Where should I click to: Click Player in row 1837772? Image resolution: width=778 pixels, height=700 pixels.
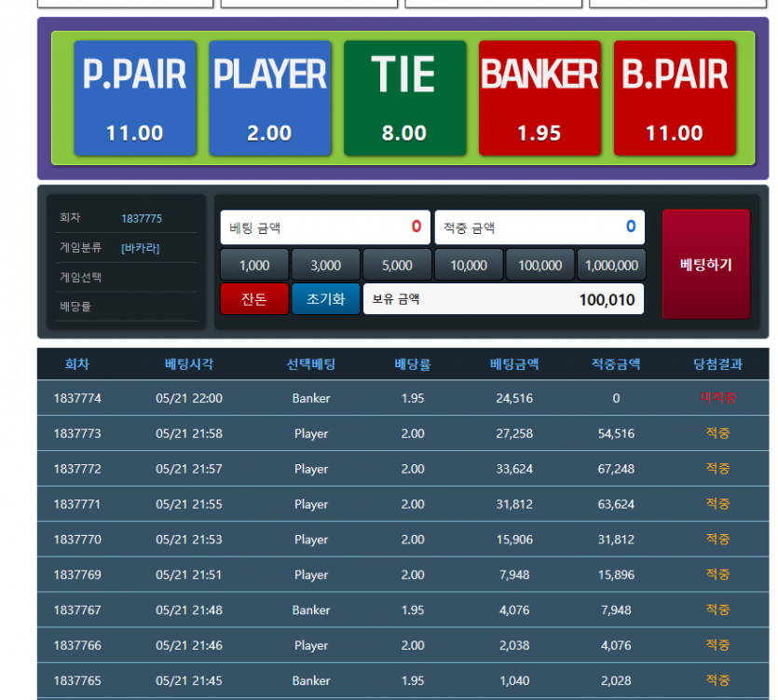311,469
